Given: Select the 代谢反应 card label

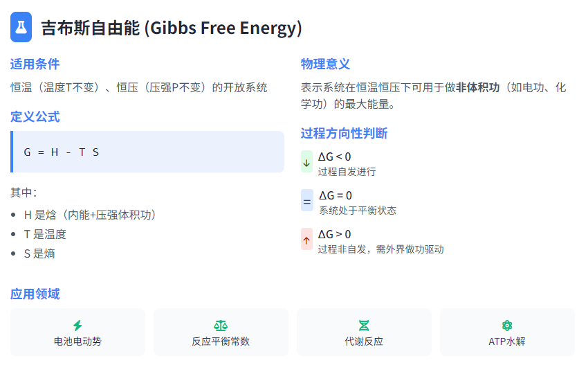Looking at the screenshot, I should [x=364, y=341].
